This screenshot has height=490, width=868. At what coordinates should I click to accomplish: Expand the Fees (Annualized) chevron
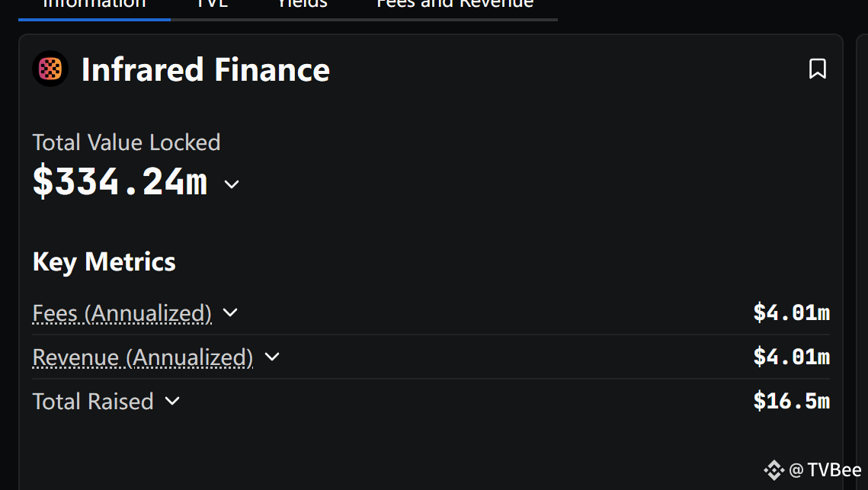tap(229, 313)
